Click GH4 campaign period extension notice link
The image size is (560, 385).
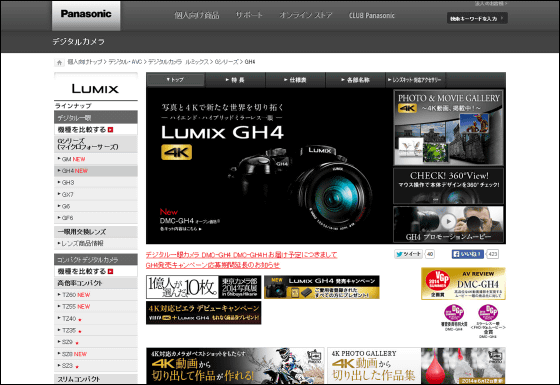213,265
